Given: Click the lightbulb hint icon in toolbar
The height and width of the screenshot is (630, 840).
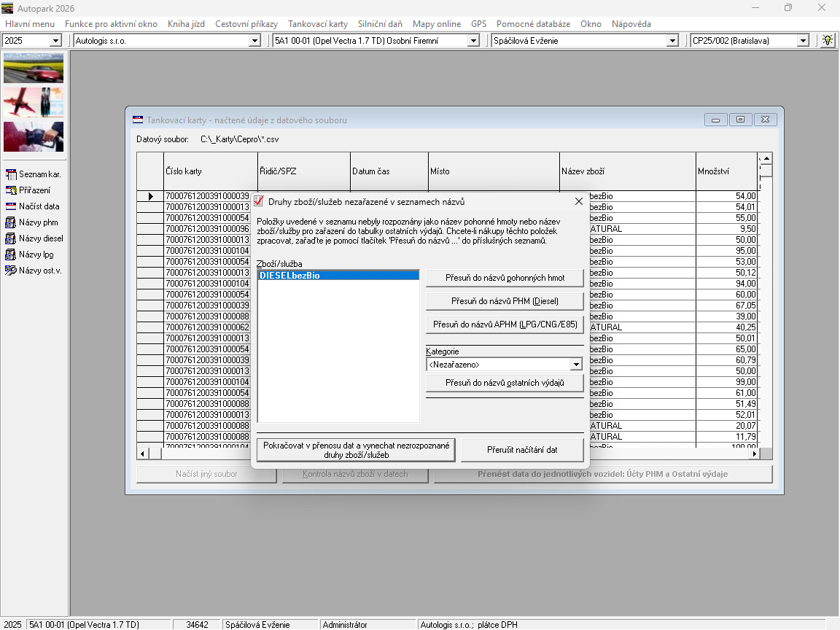Looking at the screenshot, I should point(828,40).
